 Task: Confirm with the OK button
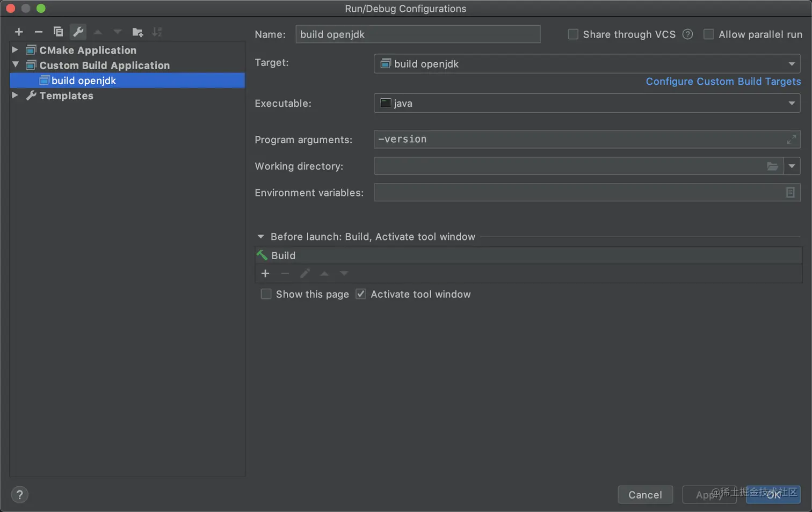coord(773,495)
